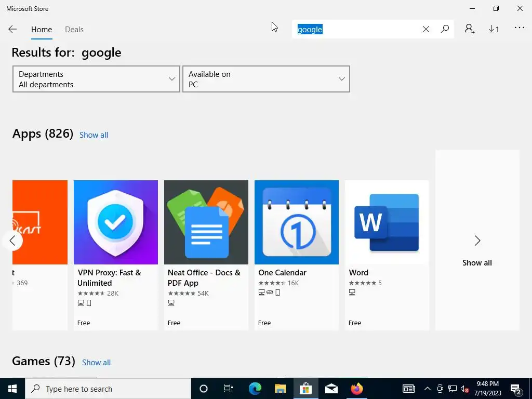The width and height of the screenshot is (532, 399).
Task: Open the orange cast app tile
Action: pyautogui.click(x=40, y=222)
